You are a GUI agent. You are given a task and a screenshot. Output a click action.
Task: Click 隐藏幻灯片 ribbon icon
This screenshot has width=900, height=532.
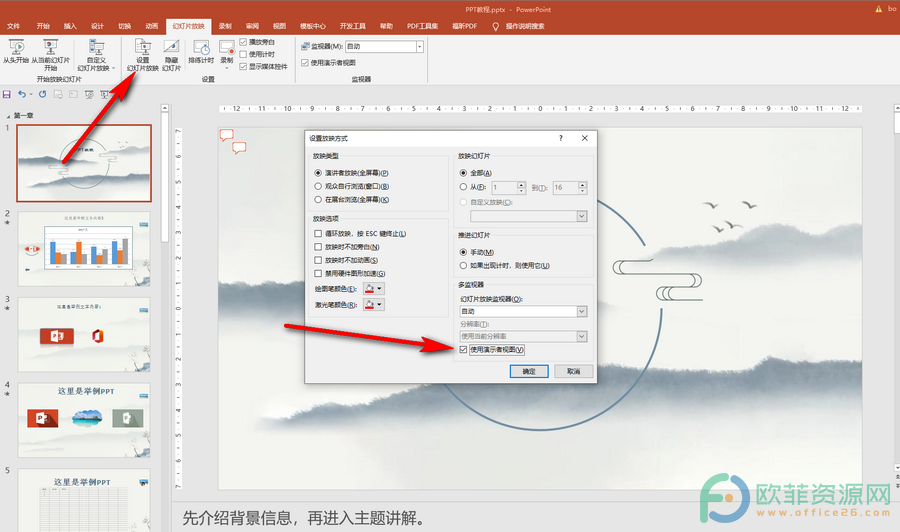[171, 47]
